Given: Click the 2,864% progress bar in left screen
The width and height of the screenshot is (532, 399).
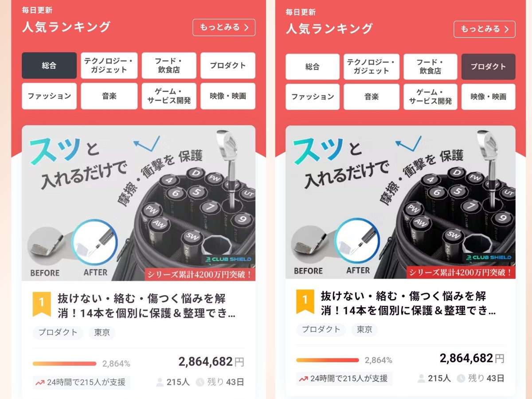Looking at the screenshot, I should pos(64,364).
